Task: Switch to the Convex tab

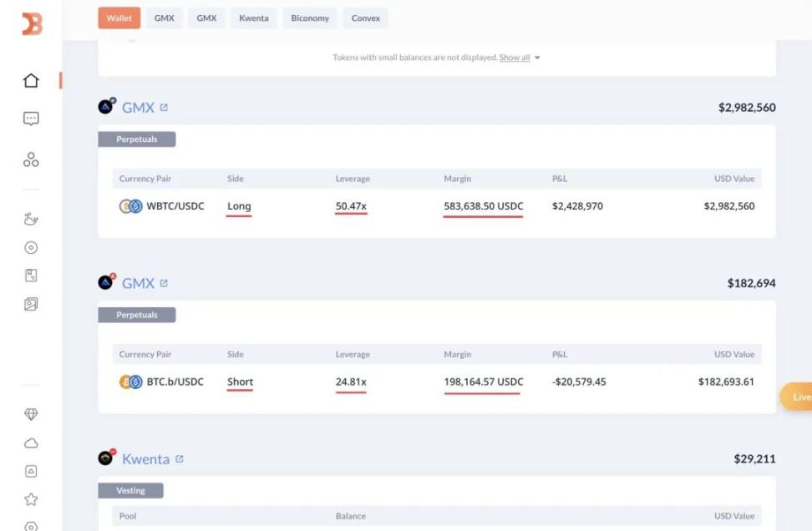Action: (365, 18)
